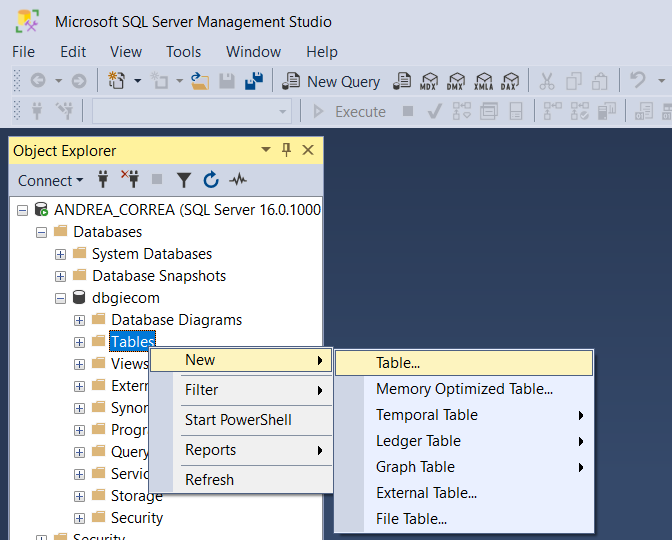Choose Start PowerShell
The width and height of the screenshot is (672, 540).
coord(241,420)
